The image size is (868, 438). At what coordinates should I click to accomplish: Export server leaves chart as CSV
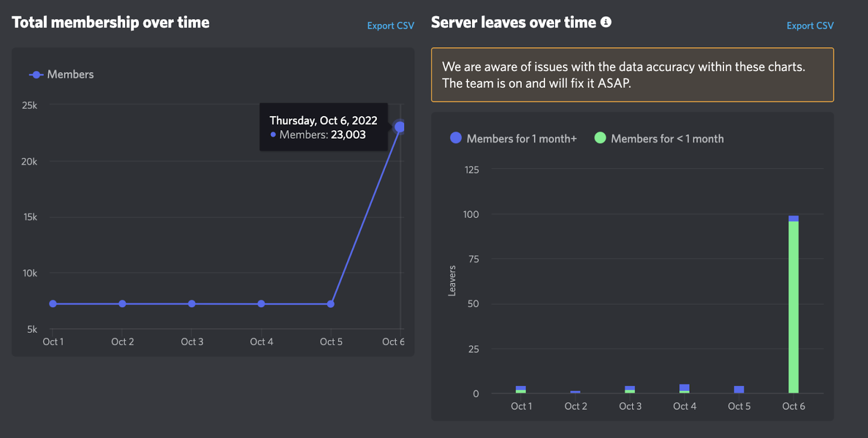(x=809, y=25)
